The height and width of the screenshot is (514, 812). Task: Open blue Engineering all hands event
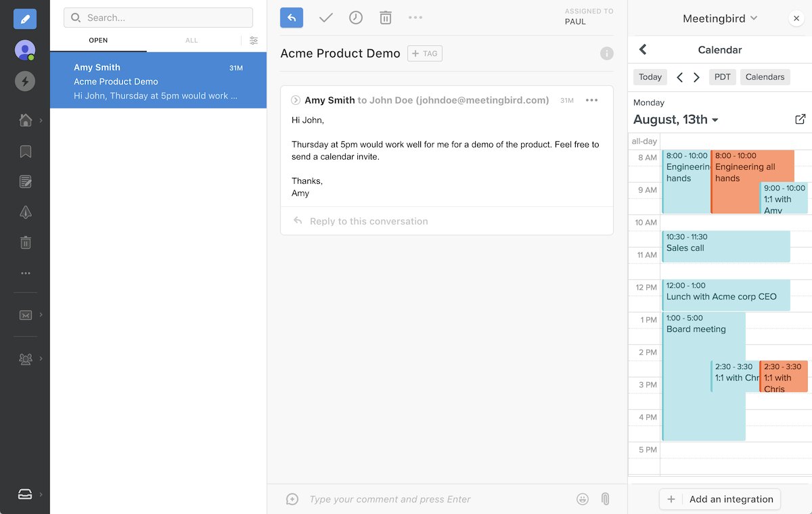coord(686,181)
